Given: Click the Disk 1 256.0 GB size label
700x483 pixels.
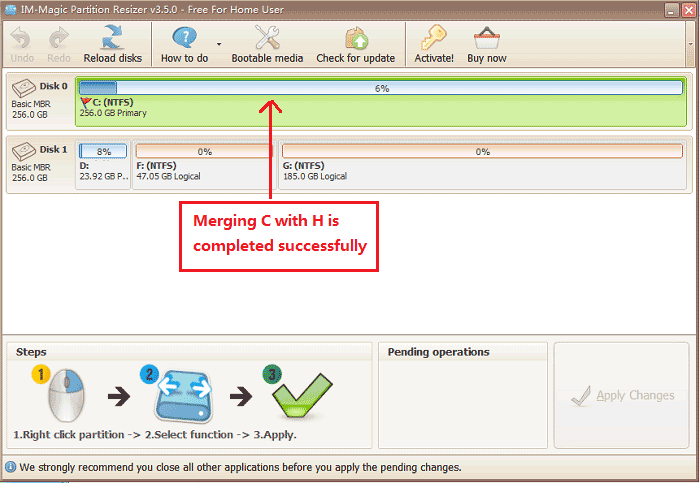Looking at the screenshot, I should pyautogui.click(x=29, y=178).
